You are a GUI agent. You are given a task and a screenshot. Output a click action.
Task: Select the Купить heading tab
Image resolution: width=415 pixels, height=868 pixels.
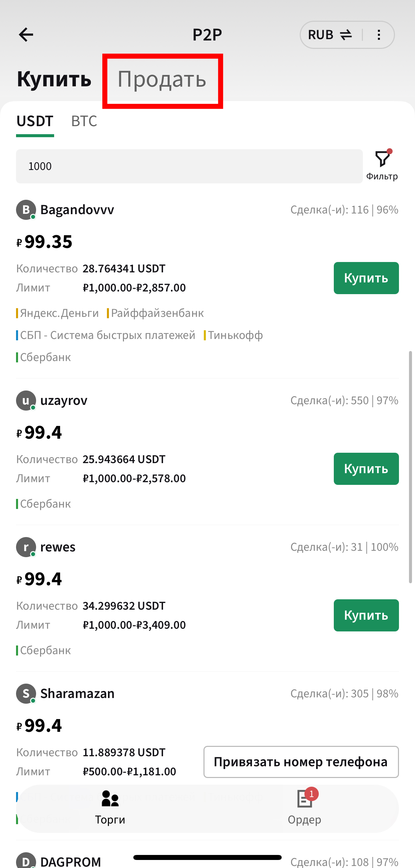(x=54, y=79)
